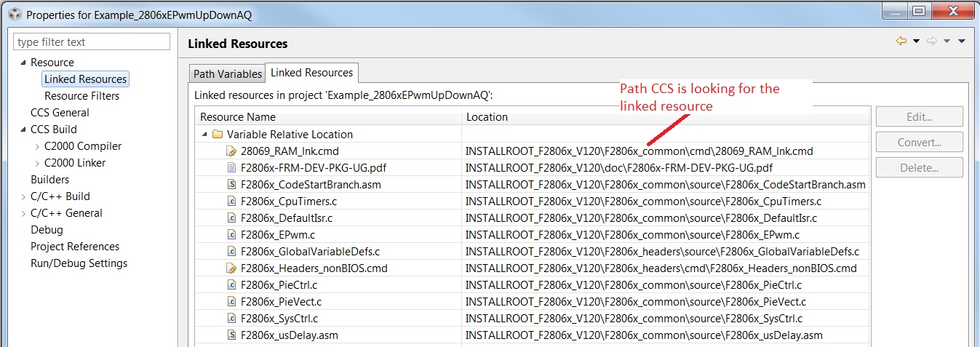Click the Delete... button
Screen dimensions: 980x347
(x=920, y=167)
